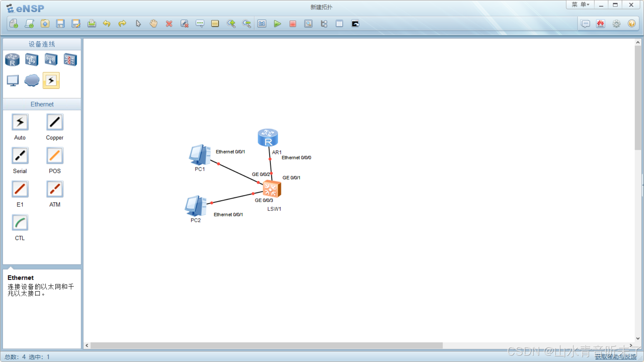Viewport: 644px width, 362px height.
Task: Click the red Stop devices button
Action: pyautogui.click(x=293, y=24)
